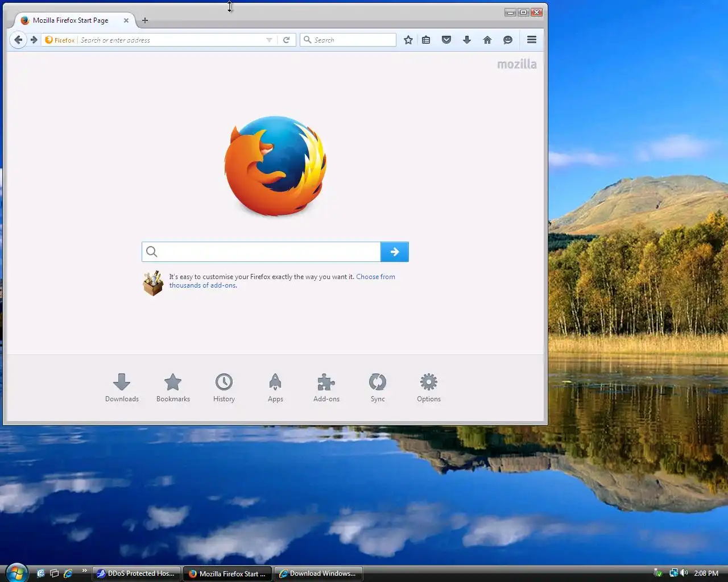728x582 pixels.
Task: Go back with the back arrow button
Action: point(18,40)
